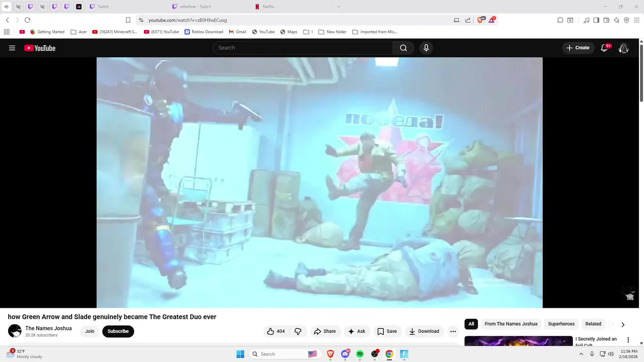
Task: Go back to previous page
Action: click(x=7, y=20)
